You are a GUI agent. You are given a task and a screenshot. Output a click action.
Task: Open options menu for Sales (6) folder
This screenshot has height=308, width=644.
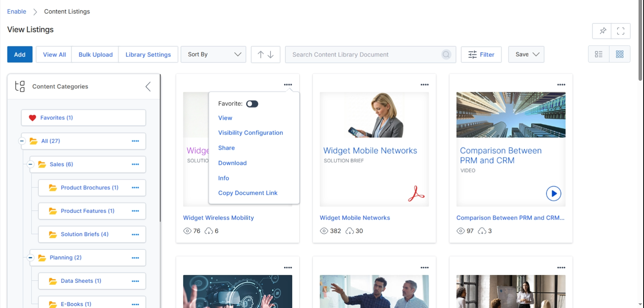pyautogui.click(x=135, y=164)
